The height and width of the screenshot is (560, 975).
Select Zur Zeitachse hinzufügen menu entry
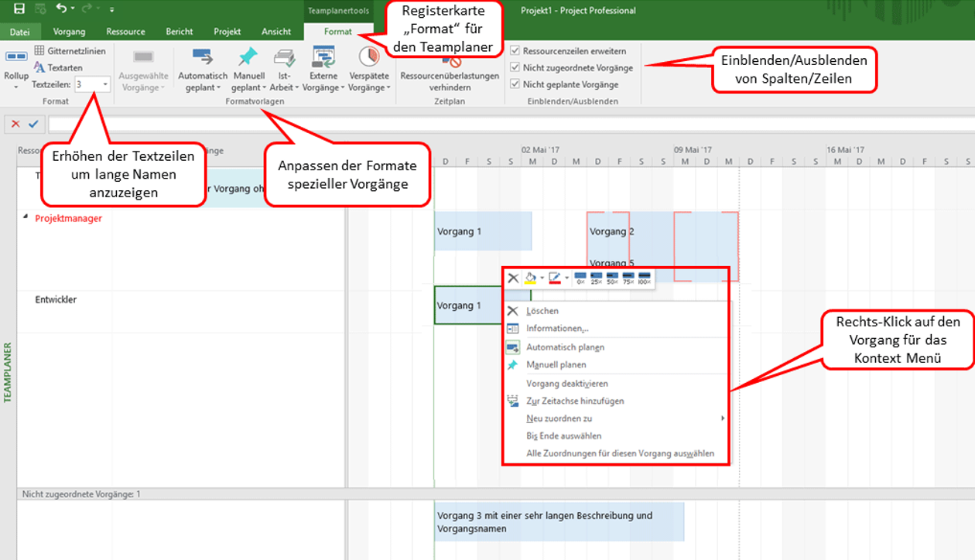point(575,401)
